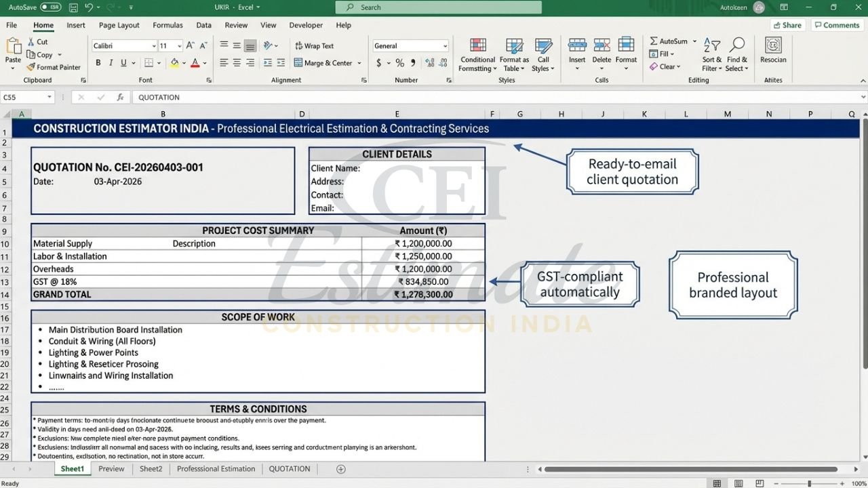Expand the Name Box dropdown arrow
Image resolution: width=868 pixels, height=488 pixels.
tap(50, 98)
